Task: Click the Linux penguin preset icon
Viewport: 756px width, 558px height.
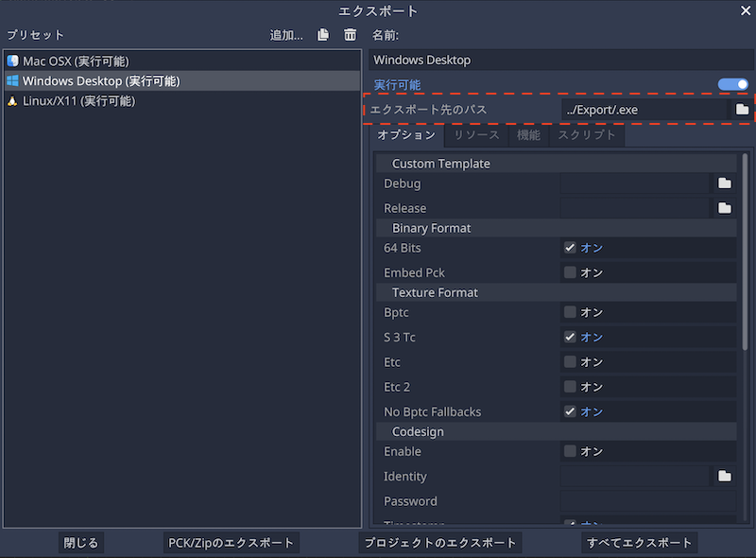Action: pos(13,101)
